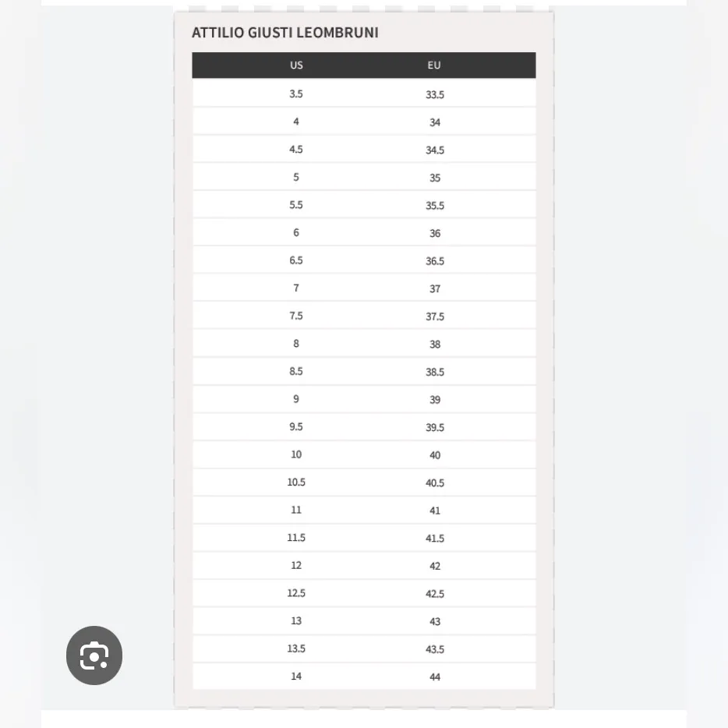
Task: Tap the Google Lens camera icon
Action: click(94, 656)
